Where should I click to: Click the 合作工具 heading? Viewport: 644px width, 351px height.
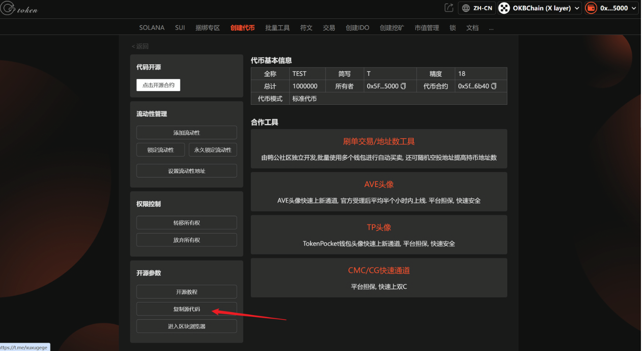[x=265, y=122]
